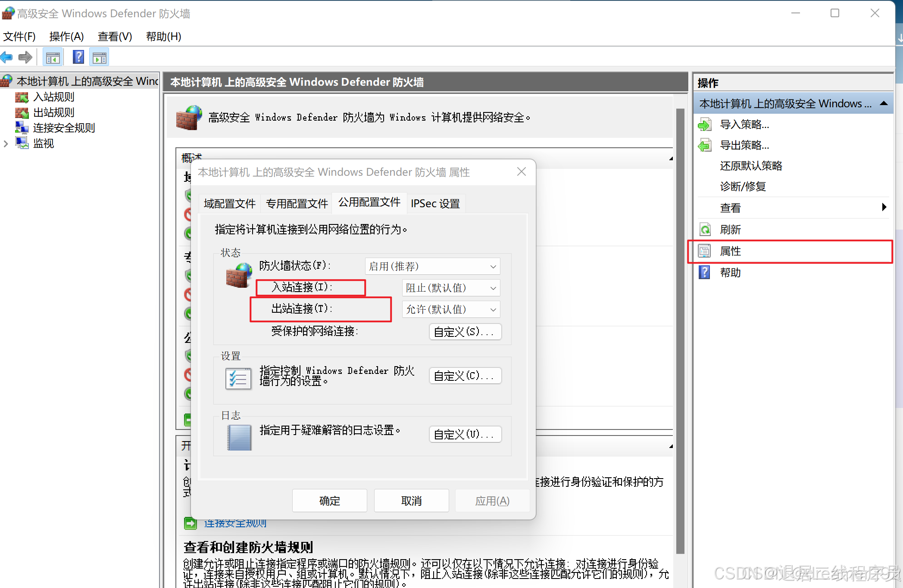Image resolution: width=903 pixels, height=588 pixels.
Task: Select Outbound Rules (出站规则) tree item
Action: click(x=54, y=112)
